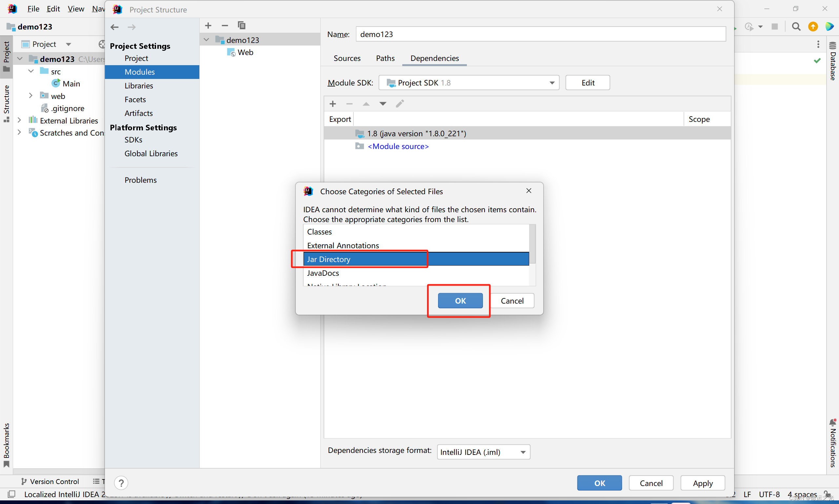
Task: Click the Edit button for Module SDK
Action: coord(588,83)
